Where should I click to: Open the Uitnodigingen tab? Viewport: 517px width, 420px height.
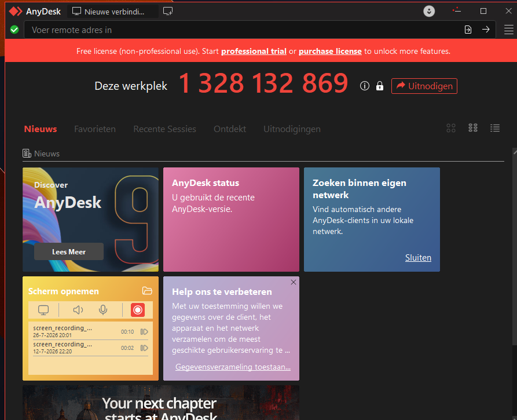pyautogui.click(x=292, y=129)
